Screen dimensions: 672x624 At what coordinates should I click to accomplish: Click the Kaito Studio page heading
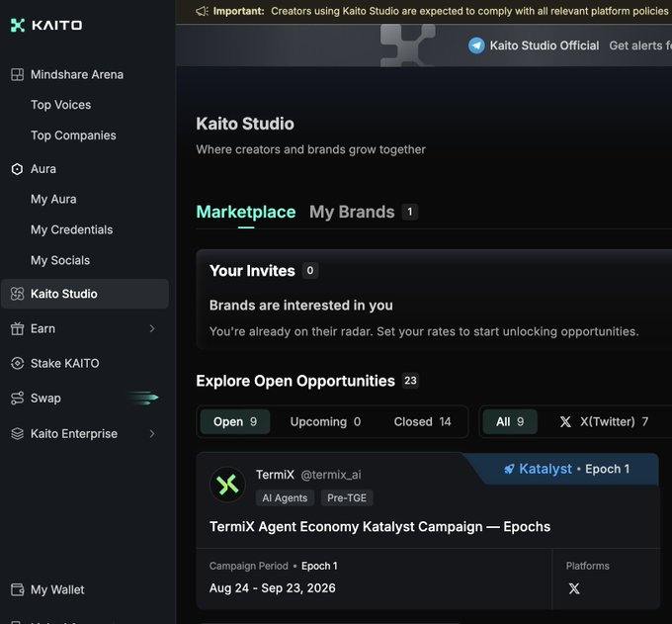[245, 124]
